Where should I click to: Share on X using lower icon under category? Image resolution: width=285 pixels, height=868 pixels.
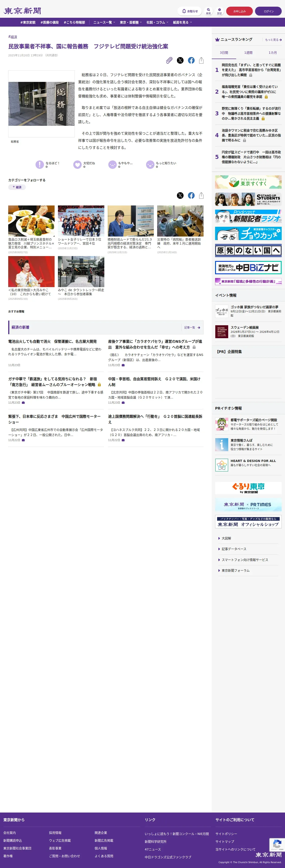tap(180, 195)
